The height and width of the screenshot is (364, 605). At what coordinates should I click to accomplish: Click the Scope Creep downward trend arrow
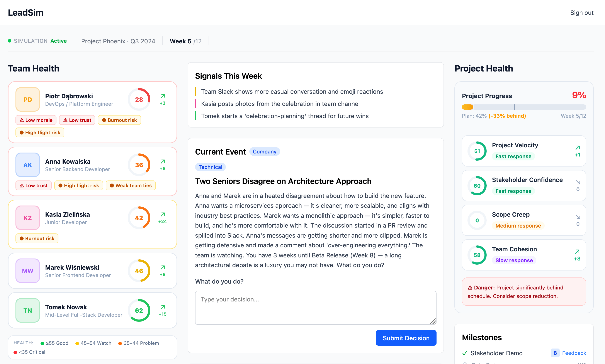[x=578, y=217]
